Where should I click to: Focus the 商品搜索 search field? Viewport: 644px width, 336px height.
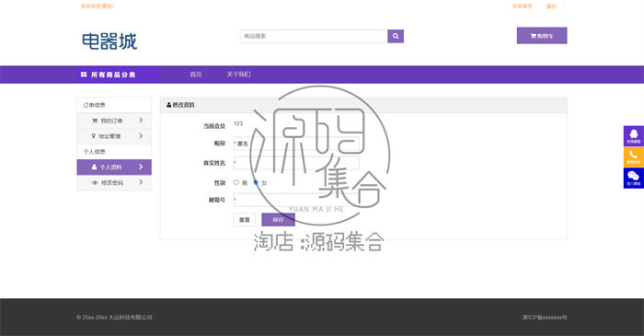[314, 36]
